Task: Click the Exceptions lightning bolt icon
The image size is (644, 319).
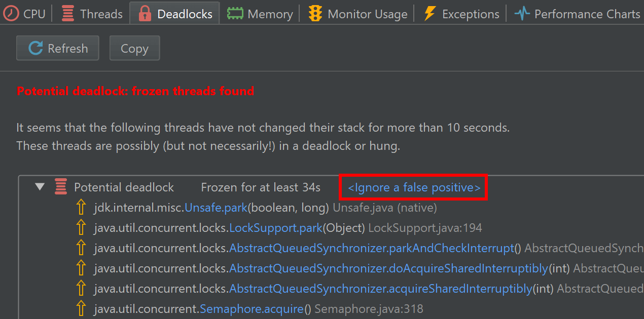Action: click(430, 14)
